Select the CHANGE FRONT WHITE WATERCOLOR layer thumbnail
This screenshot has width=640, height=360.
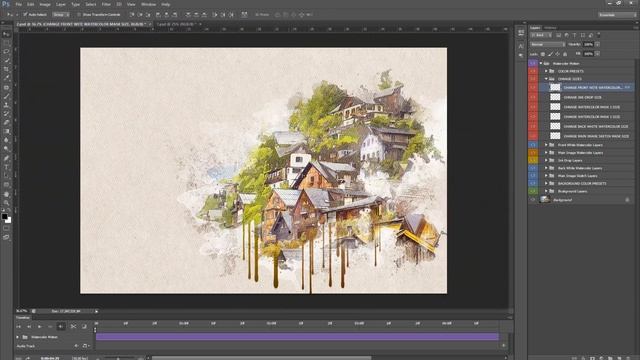tap(555, 87)
